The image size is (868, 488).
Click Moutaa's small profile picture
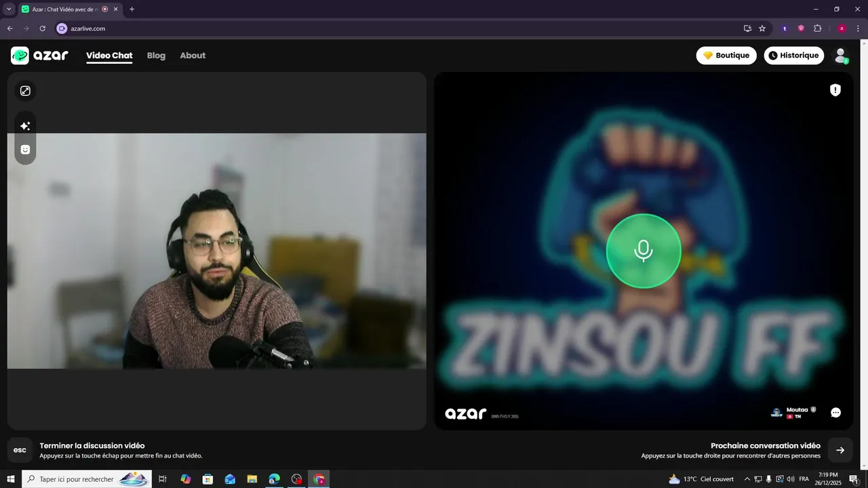[777, 412]
